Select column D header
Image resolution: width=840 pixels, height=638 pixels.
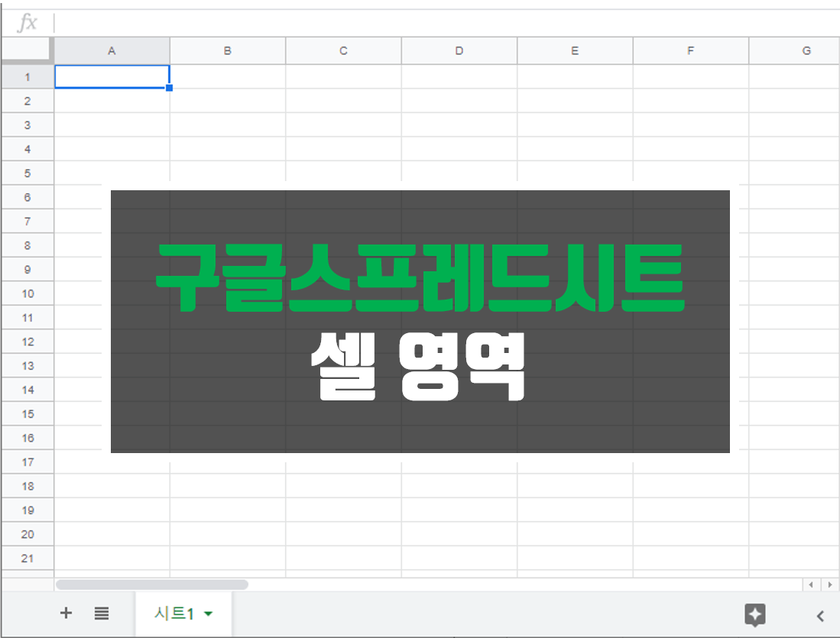click(459, 51)
